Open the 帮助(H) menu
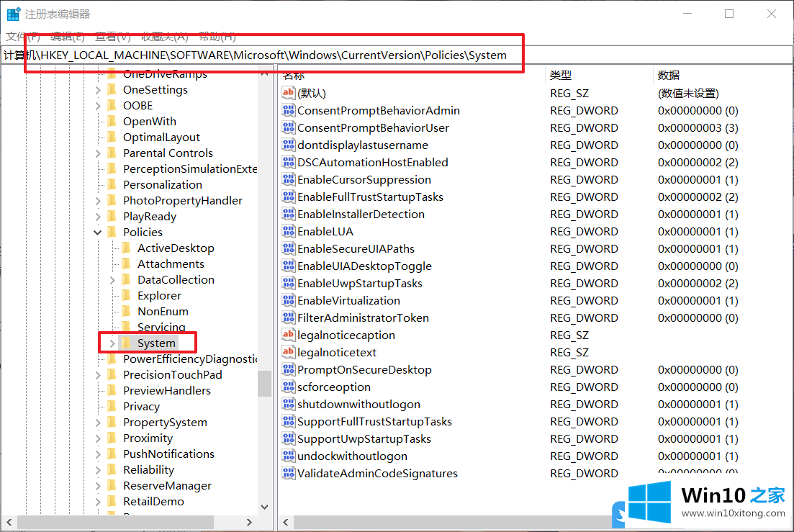This screenshot has width=794, height=532. 217,37
